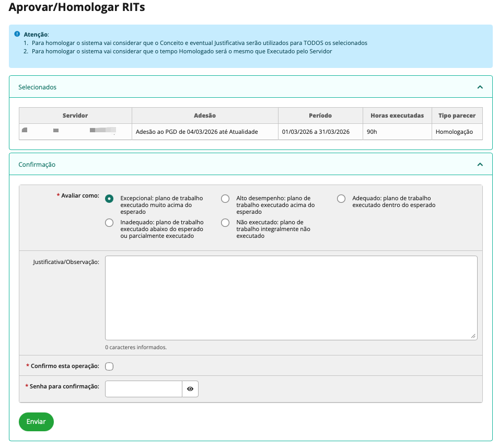Collapse the Confirmação panel using its chevron

click(480, 164)
